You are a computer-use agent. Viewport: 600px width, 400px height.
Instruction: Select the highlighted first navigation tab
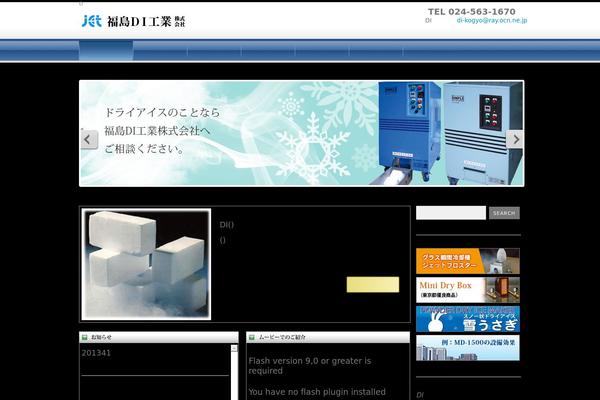[x=106, y=51]
